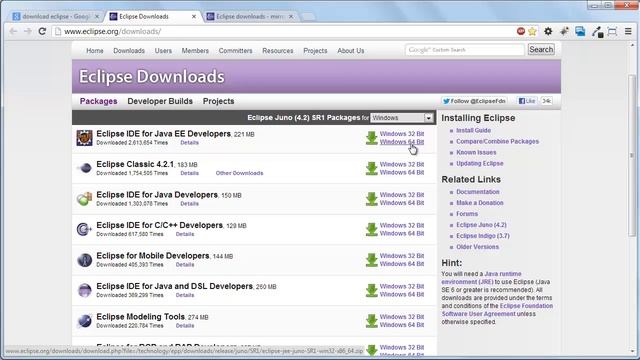Open the Windows platform dropdown
This screenshot has width=640, height=360.
pyautogui.click(x=402, y=118)
